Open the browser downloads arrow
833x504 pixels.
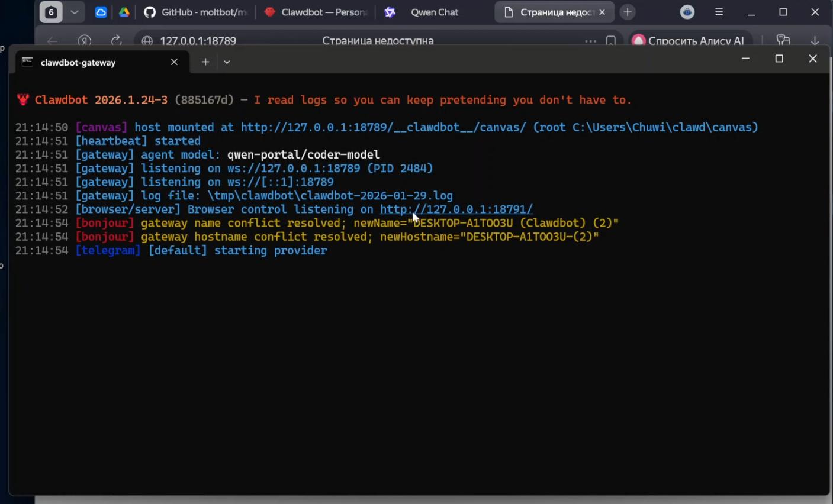coord(815,40)
